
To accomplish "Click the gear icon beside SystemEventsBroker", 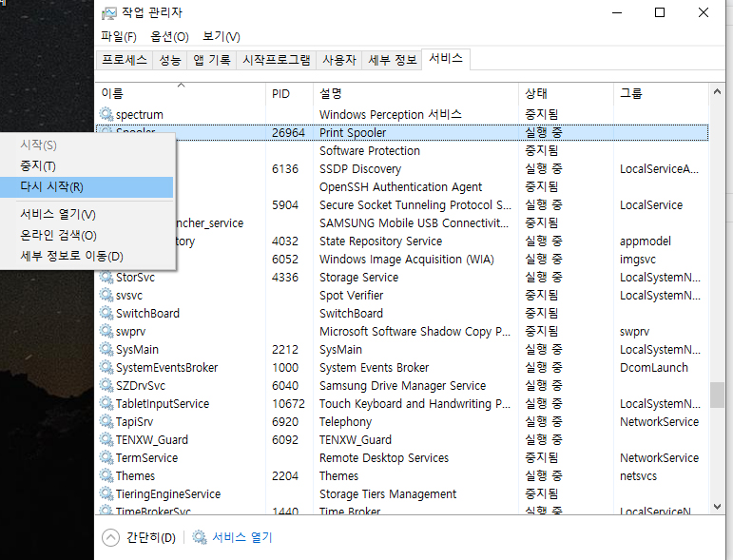I will click(x=106, y=367).
